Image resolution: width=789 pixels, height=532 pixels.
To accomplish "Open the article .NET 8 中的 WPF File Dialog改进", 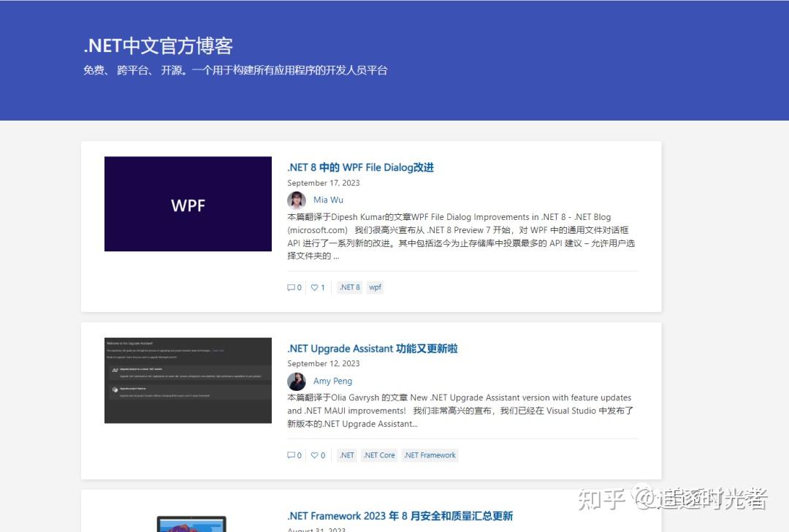I will pos(361,167).
